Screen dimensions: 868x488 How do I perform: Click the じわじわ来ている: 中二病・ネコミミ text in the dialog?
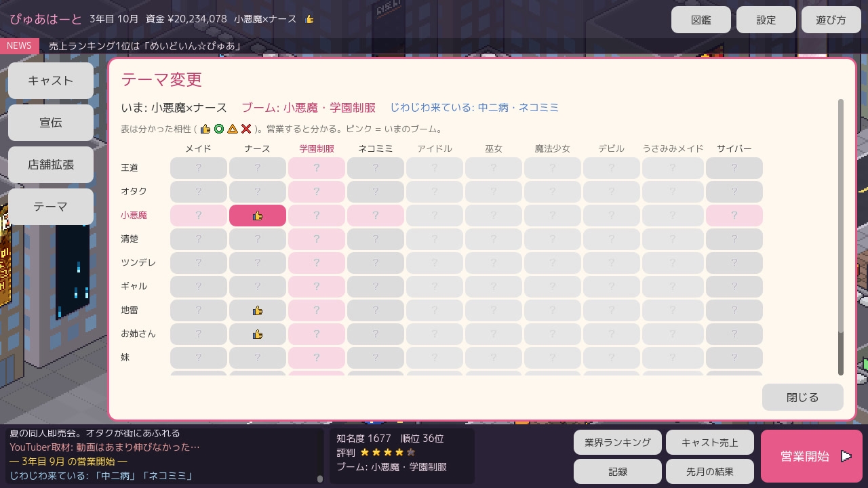475,108
